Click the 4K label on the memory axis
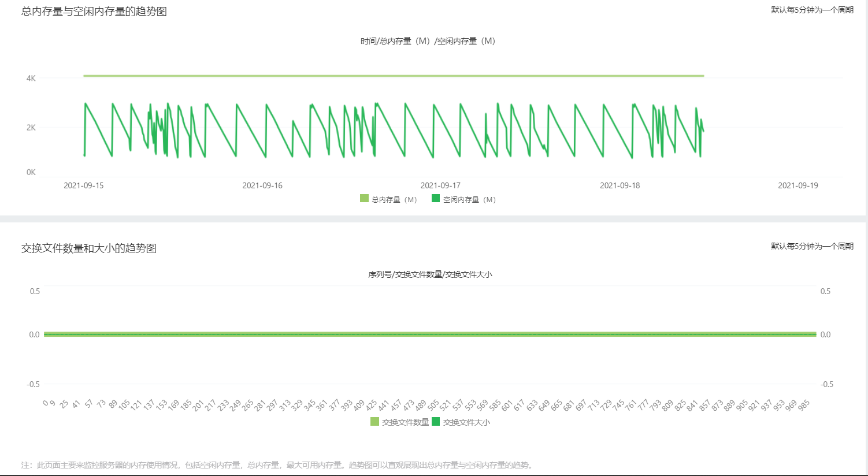The width and height of the screenshot is (868, 476). 31,78
